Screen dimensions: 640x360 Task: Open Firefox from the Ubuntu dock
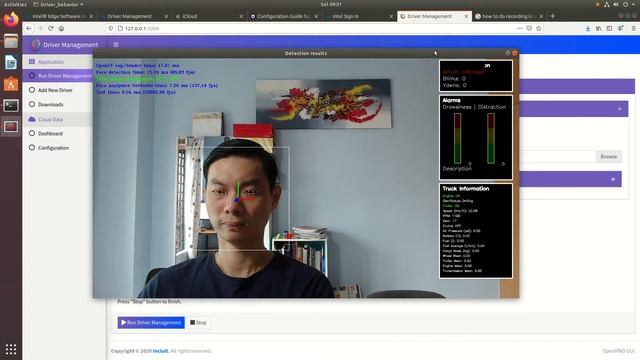[x=11, y=19]
